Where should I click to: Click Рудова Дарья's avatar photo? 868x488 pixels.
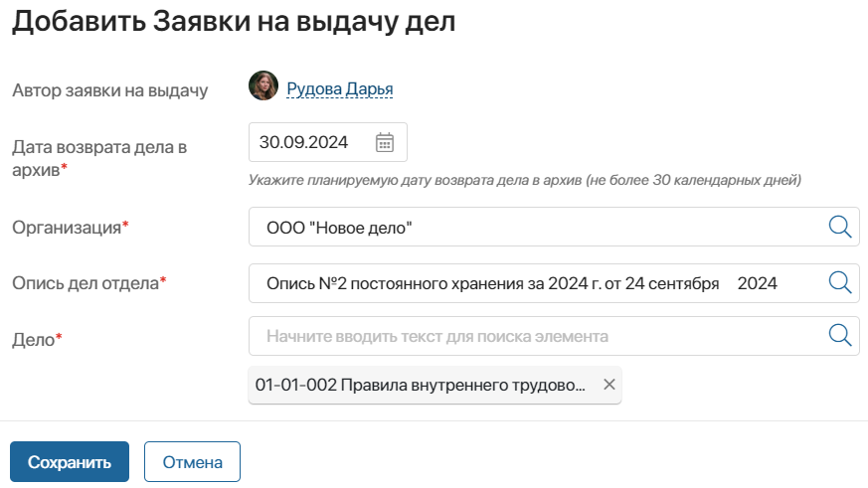(x=262, y=87)
